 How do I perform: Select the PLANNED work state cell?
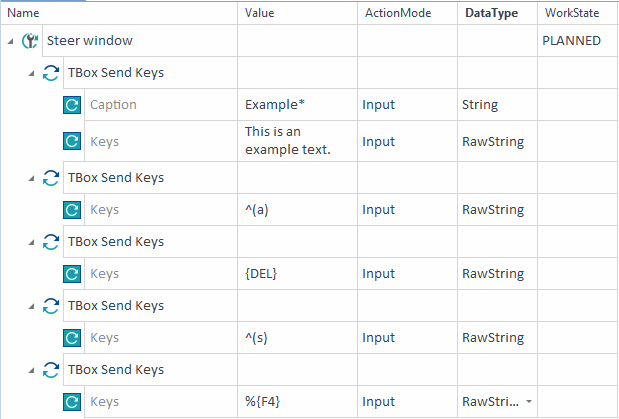(x=571, y=42)
